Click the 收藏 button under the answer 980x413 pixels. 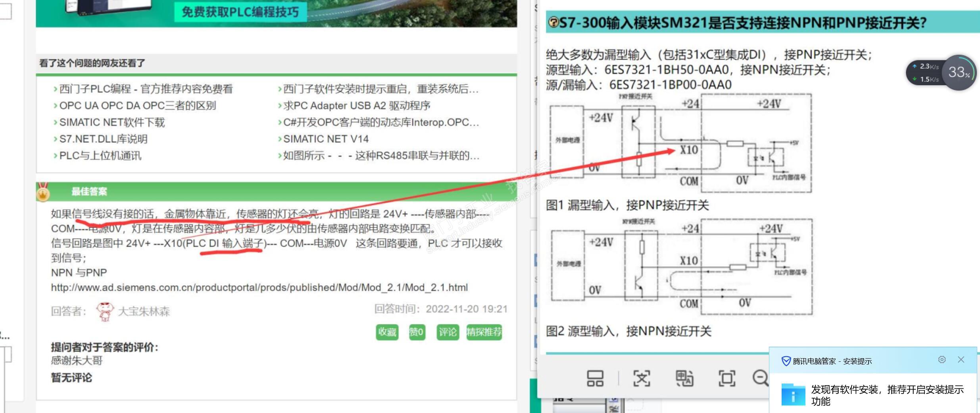(387, 332)
